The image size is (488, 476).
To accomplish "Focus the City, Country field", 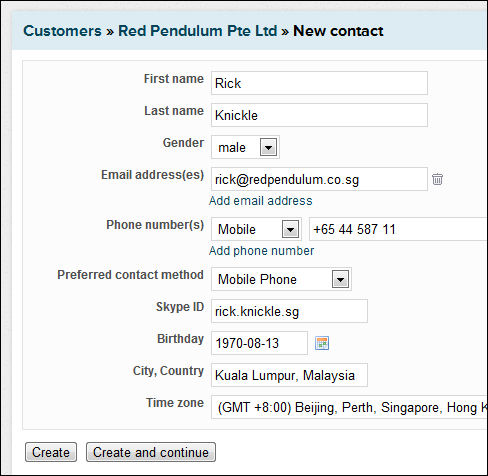I will (289, 375).
